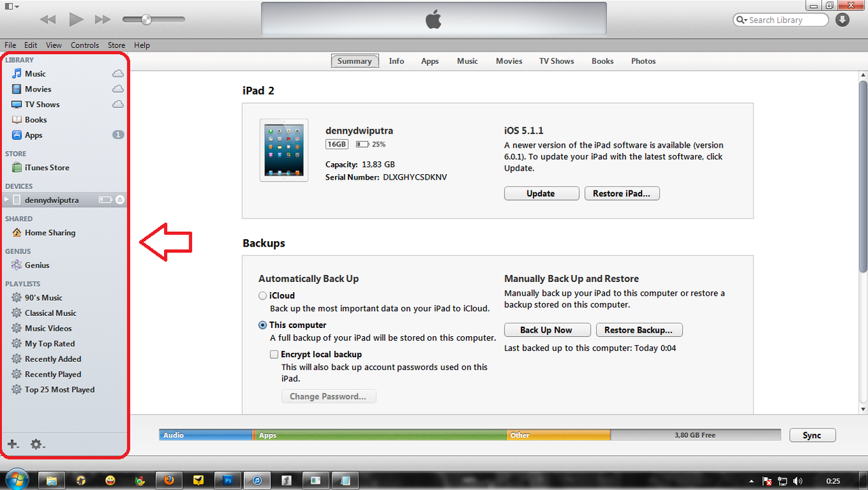Click the play button

[x=76, y=20]
